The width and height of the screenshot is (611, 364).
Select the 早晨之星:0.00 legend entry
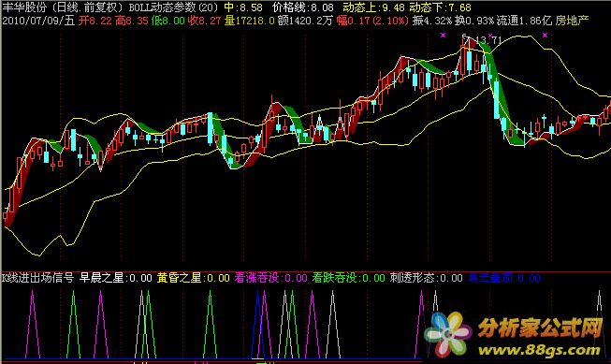pos(116,278)
